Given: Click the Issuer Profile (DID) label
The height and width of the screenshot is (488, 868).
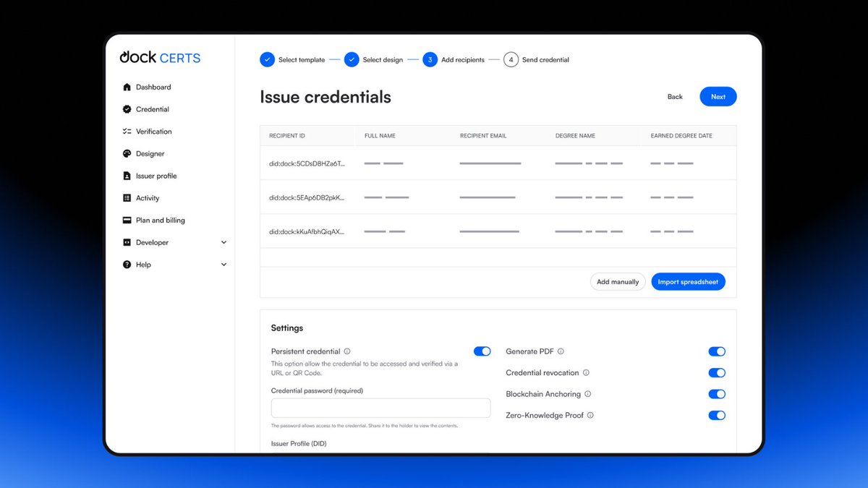Looking at the screenshot, I should 299,444.
